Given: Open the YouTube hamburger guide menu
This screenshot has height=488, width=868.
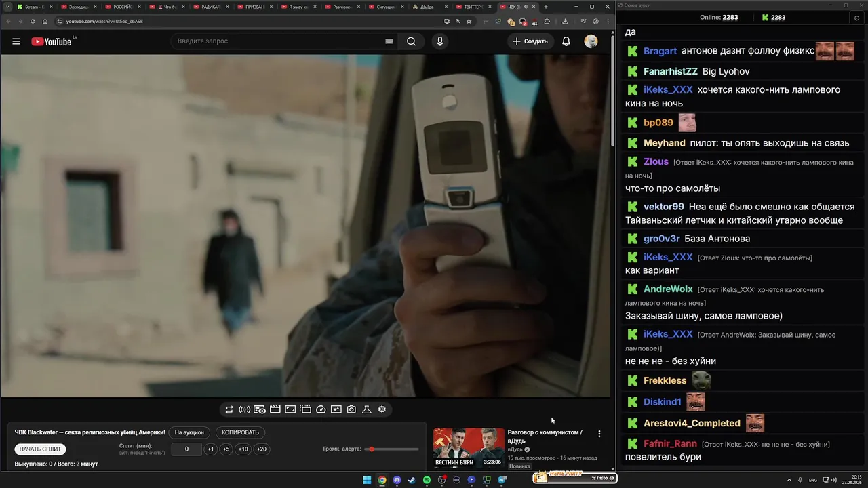Looking at the screenshot, I should 16,41.
